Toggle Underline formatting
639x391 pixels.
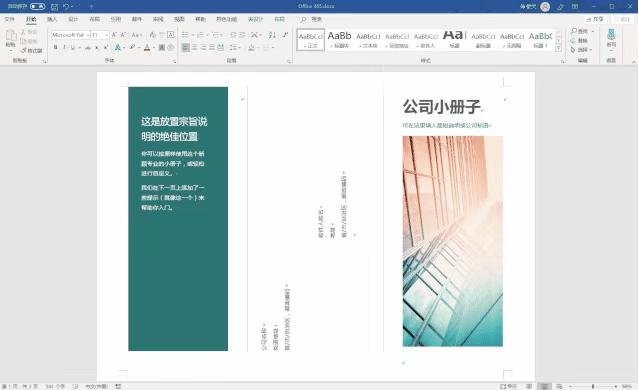(x=73, y=48)
